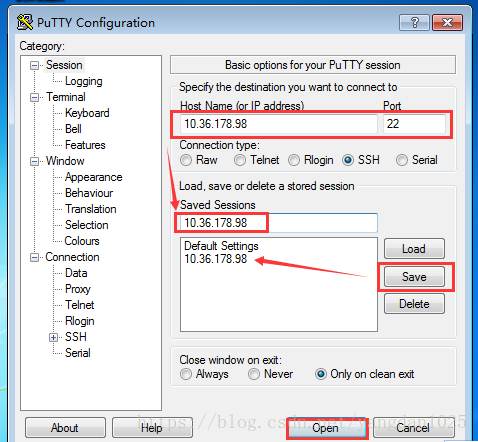This screenshot has height=442, width=478.
Task: Open the Logging category
Action: click(x=84, y=81)
